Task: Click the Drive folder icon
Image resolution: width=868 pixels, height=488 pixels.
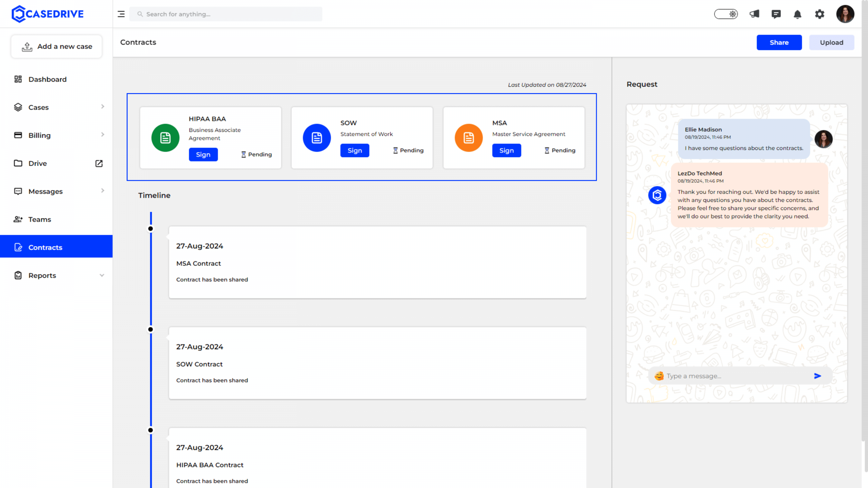Action: click(x=18, y=163)
